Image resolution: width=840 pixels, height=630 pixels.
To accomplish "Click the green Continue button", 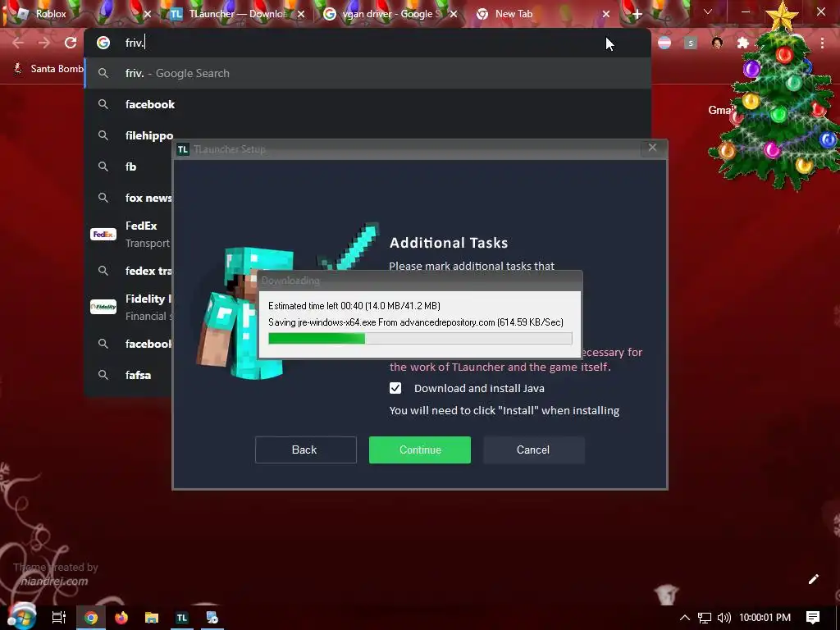I will (x=420, y=450).
